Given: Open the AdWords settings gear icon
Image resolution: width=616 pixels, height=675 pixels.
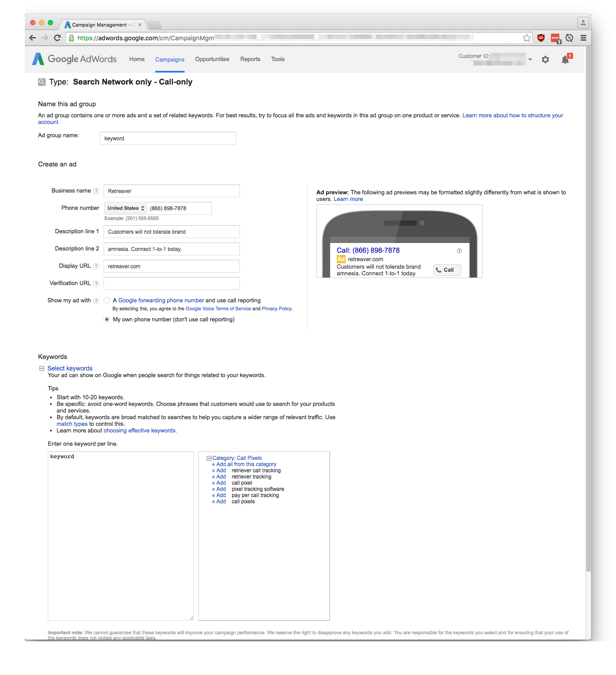Looking at the screenshot, I should 545,59.
